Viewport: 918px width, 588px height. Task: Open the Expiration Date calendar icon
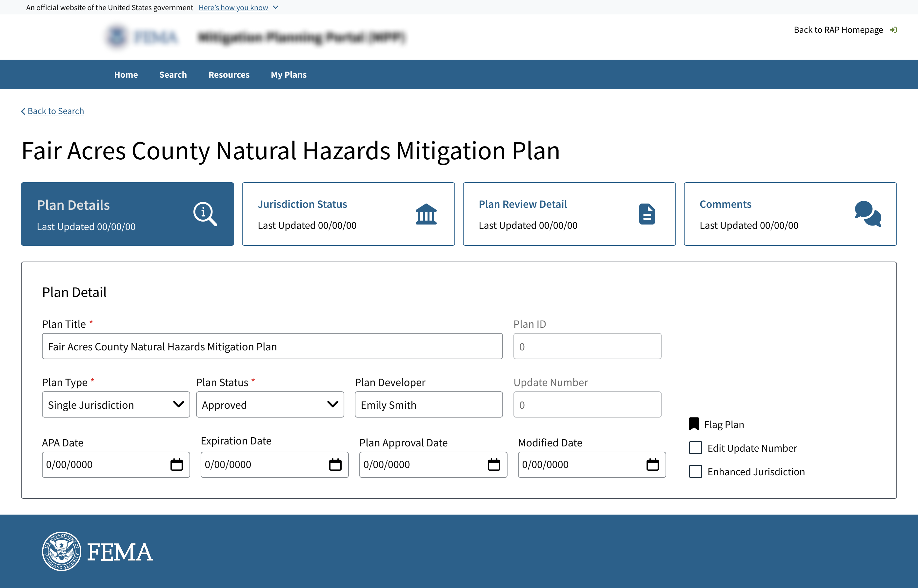(x=335, y=465)
